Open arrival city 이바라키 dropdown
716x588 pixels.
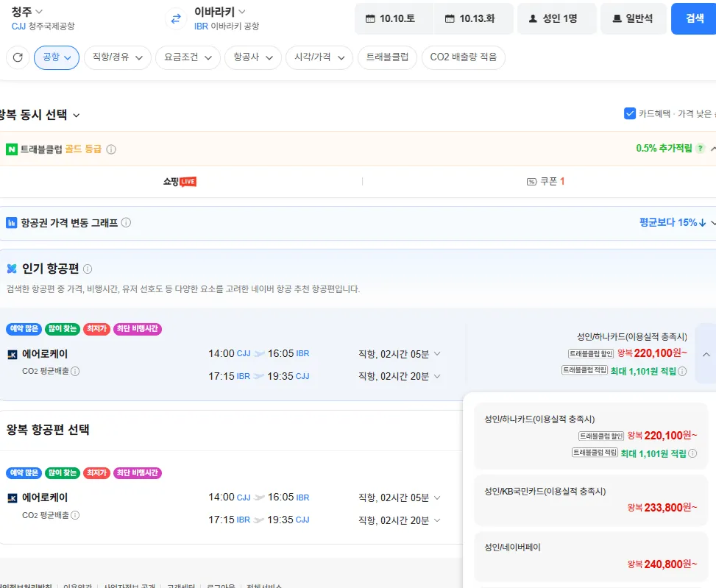click(219, 12)
